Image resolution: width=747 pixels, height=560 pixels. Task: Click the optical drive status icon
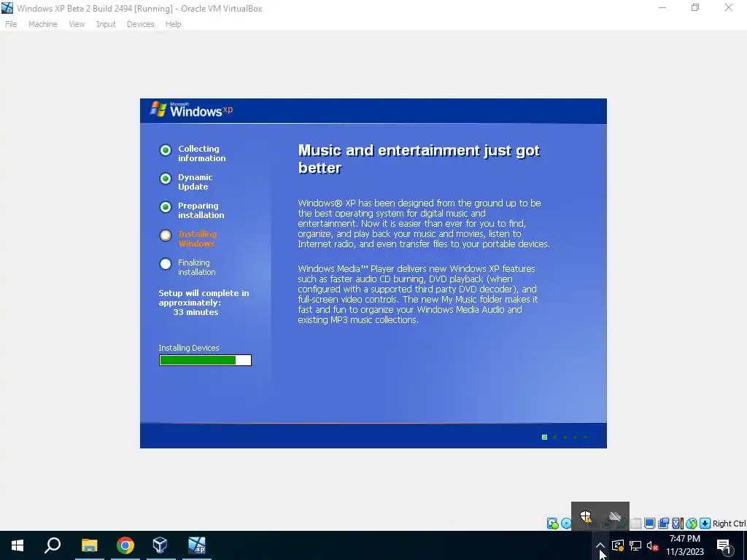(x=566, y=524)
